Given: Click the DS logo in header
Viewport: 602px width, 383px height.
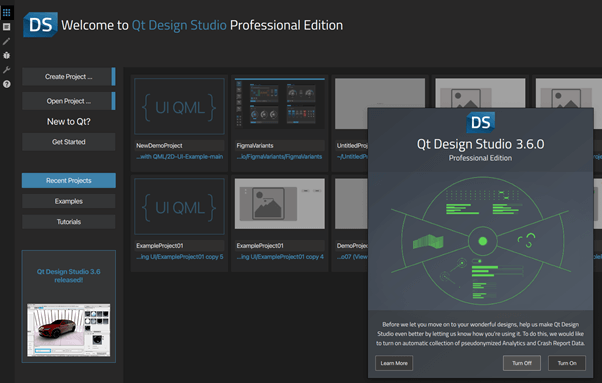Looking at the screenshot, I should pyautogui.click(x=40, y=25).
